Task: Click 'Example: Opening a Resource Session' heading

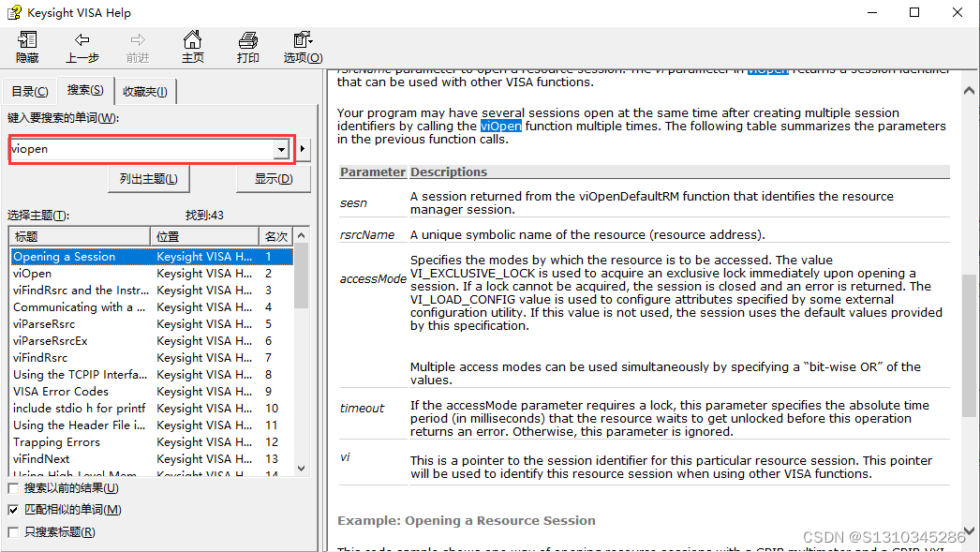Action: (467, 521)
